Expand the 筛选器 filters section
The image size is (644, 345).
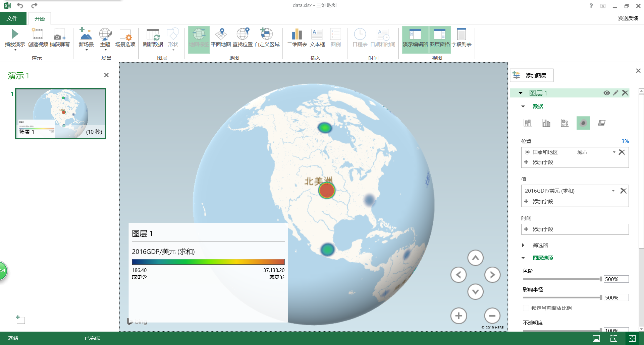(x=523, y=245)
